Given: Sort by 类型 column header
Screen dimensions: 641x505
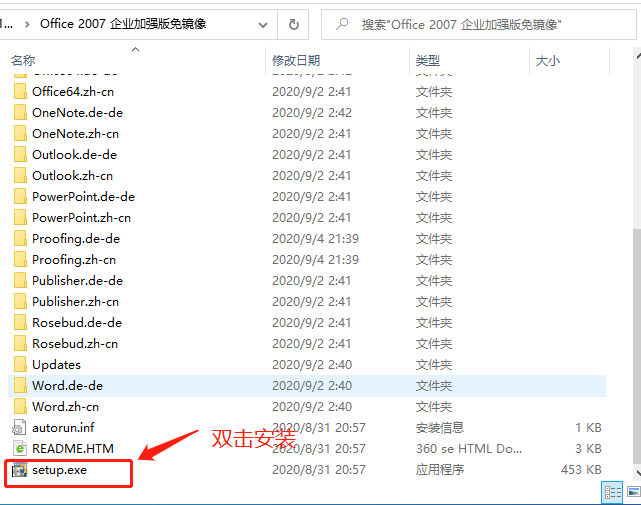Looking at the screenshot, I should point(428,61).
